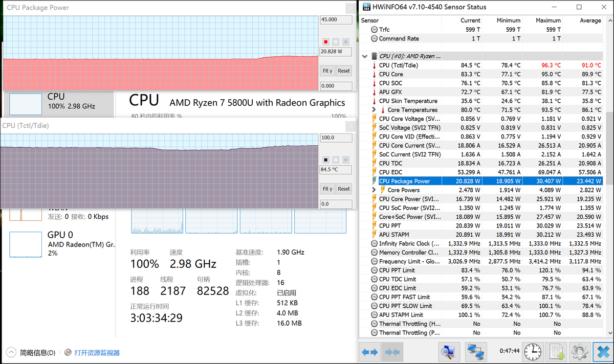The width and height of the screenshot is (614, 364).
Task: Select the Core+SoC Power (SVI... row
Action: pyautogui.click(x=481, y=217)
